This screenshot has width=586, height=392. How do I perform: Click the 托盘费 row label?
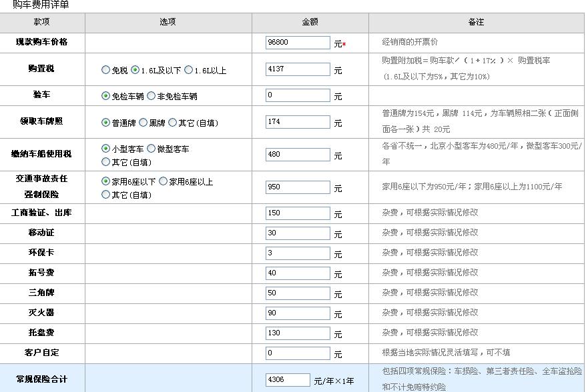(x=41, y=332)
